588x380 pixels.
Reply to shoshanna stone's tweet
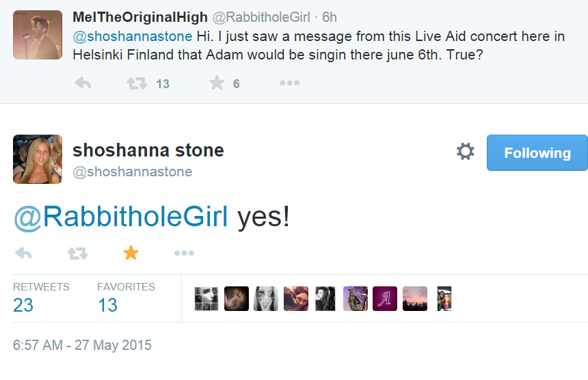[23, 253]
